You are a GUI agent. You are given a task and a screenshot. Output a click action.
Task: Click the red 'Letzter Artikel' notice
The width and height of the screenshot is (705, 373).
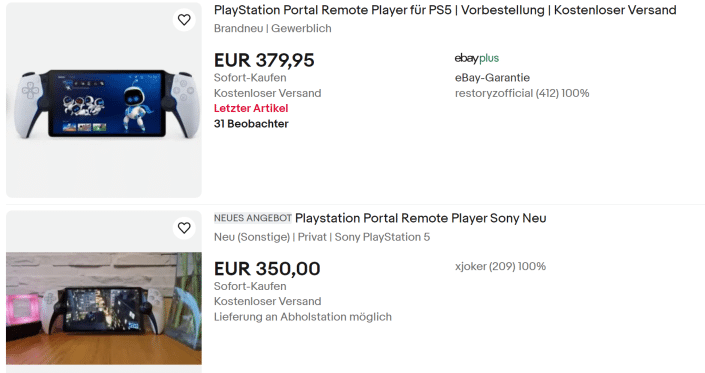(x=251, y=108)
